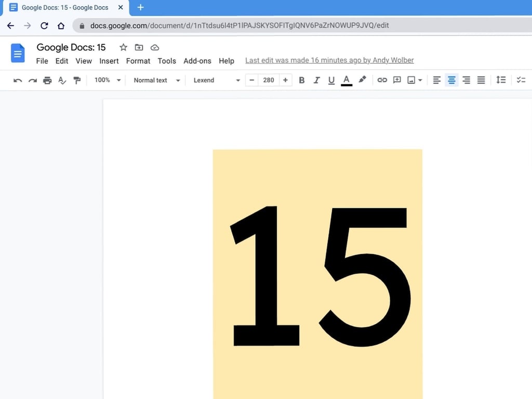Open a new browser tab

[x=140, y=7]
